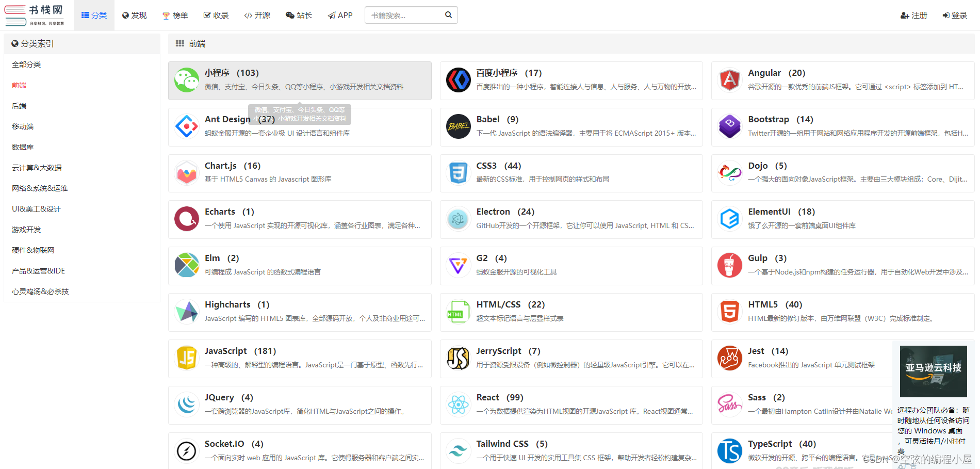Open the React (99) title link

tap(500, 397)
